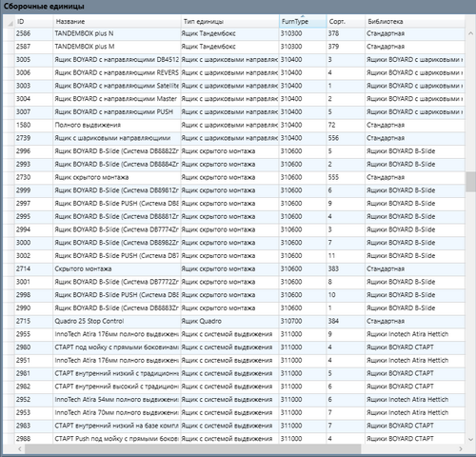The height and width of the screenshot is (457, 476).
Task: Click the vertical scrollbar down arrow
Action: pos(470,439)
